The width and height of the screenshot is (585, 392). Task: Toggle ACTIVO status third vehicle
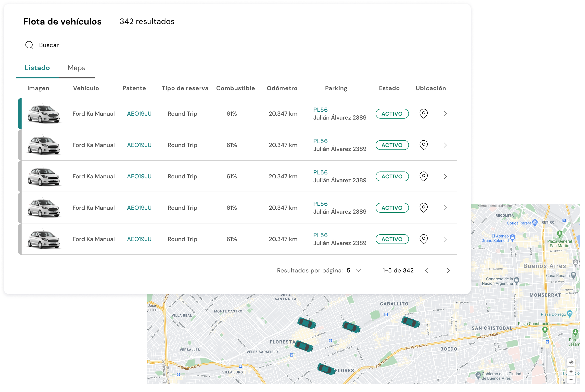tap(392, 176)
